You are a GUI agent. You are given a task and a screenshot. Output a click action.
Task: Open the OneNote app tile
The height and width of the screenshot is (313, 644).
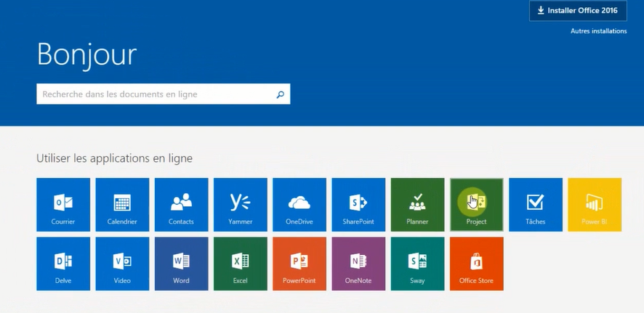[x=358, y=264]
